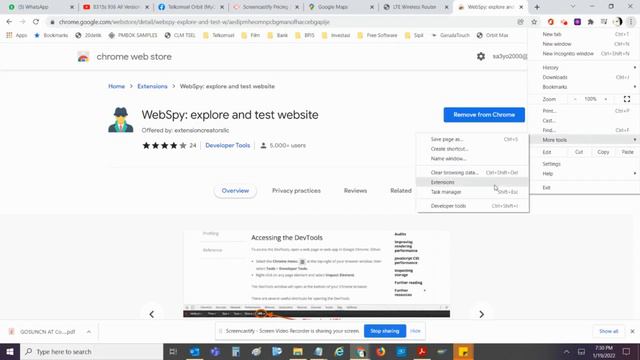Open Settings from Chrome menu
Image resolution: width=640 pixels, height=360 pixels.
pyautogui.click(x=584, y=164)
